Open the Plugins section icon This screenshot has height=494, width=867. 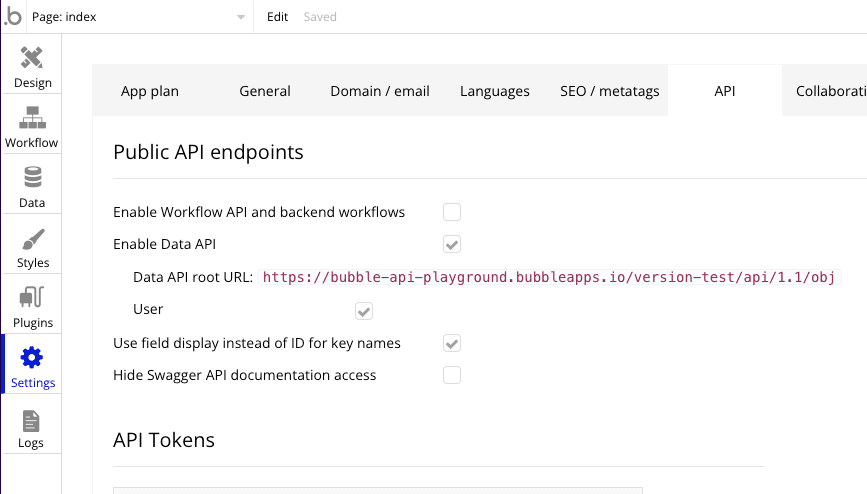point(32,297)
